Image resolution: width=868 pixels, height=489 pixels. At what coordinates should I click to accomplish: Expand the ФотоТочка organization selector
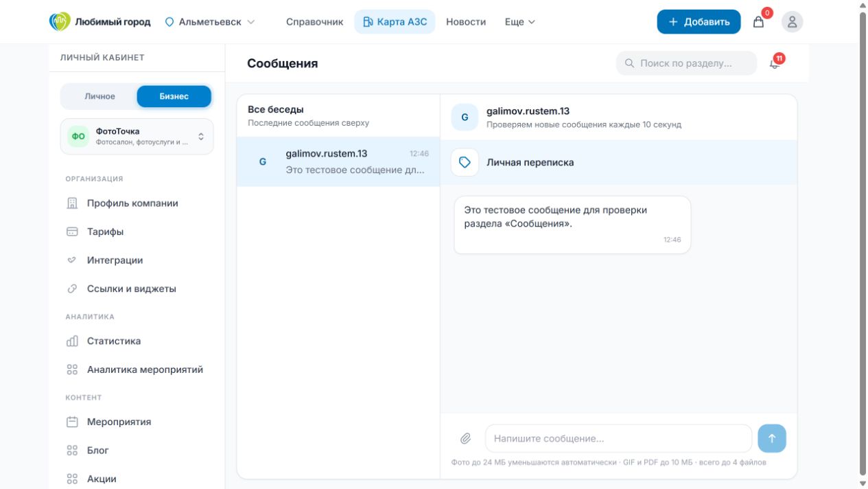point(137,136)
